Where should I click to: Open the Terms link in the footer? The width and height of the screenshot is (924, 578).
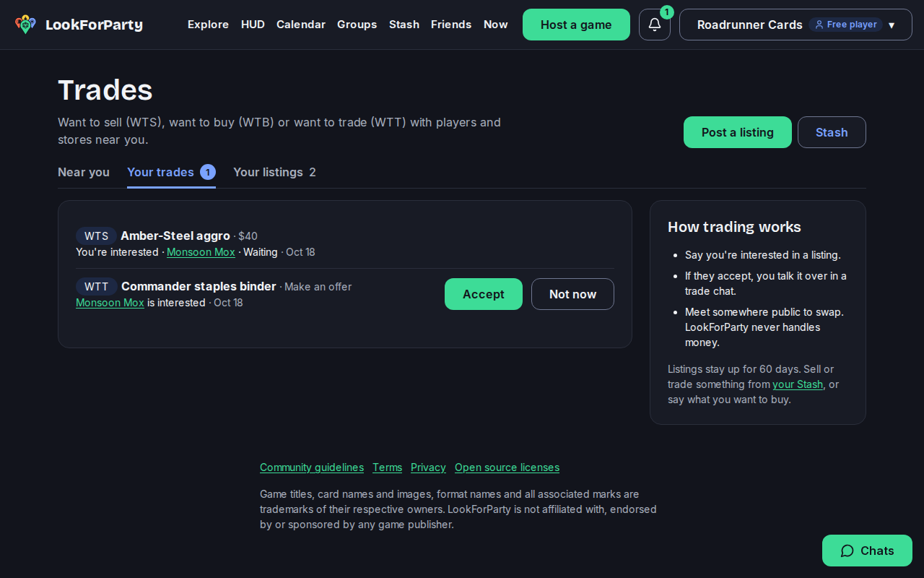[387, 467]
